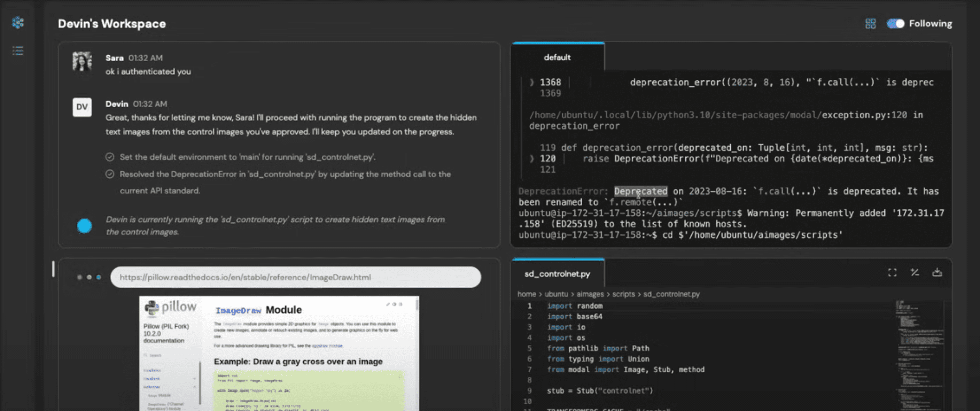Screen dimensions: 980x411
Task: Click checkmark next to 'Set the default environment'
Action: pyautogui.click(x=110, y=157)
